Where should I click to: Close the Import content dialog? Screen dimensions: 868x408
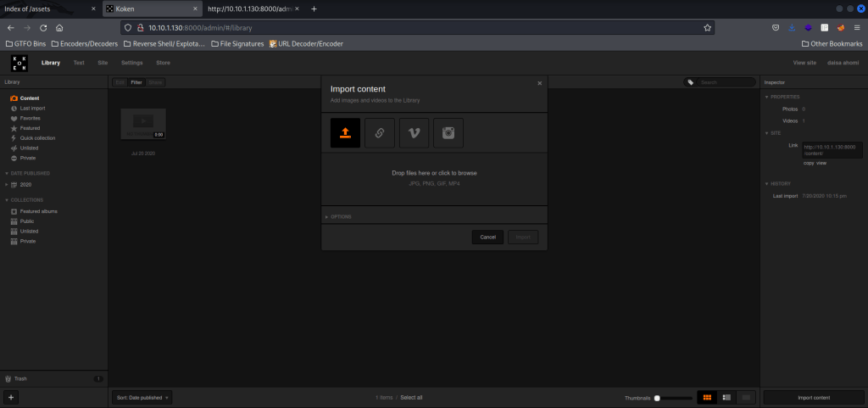(x=540, y=83)
